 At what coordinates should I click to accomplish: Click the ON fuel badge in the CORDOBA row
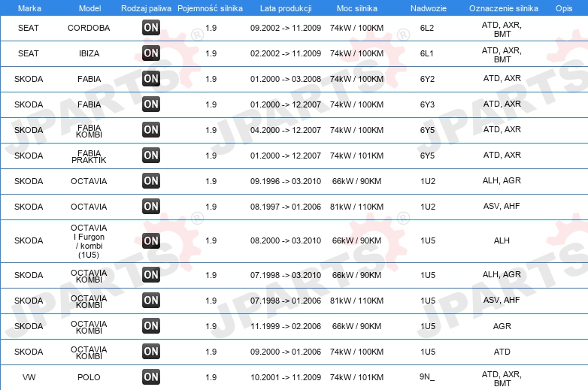click(x=151, y=28)
